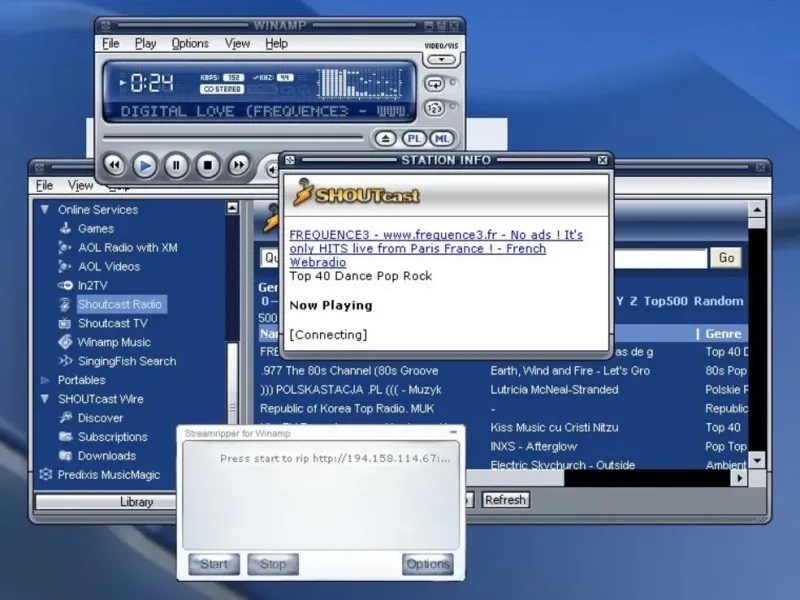Select the Shoutcast TV icon

(x=65, y=323)
